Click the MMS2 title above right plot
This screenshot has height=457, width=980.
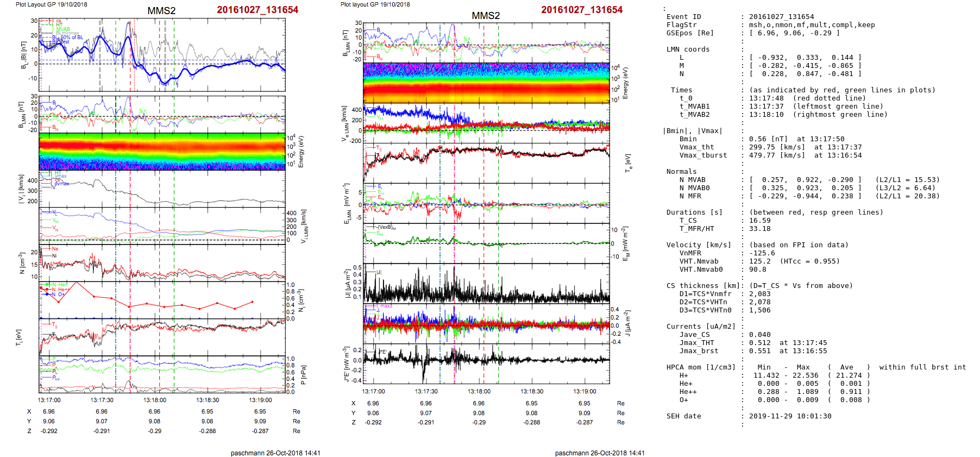(485, 16)
